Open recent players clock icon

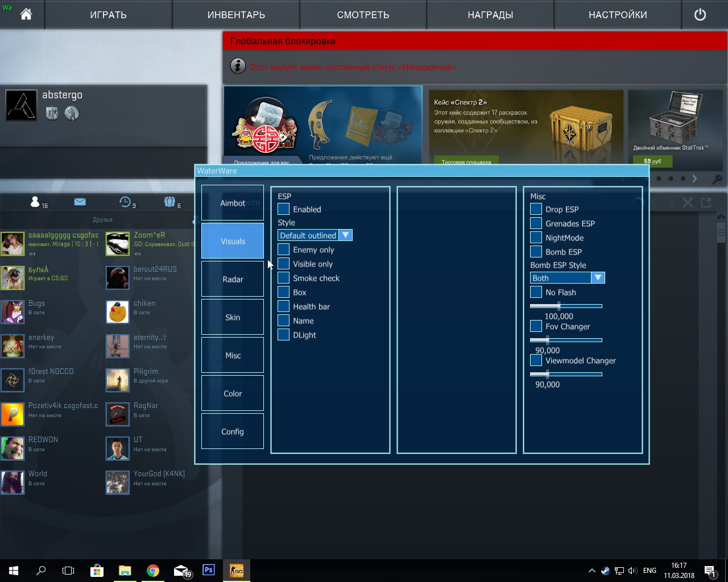125,202
